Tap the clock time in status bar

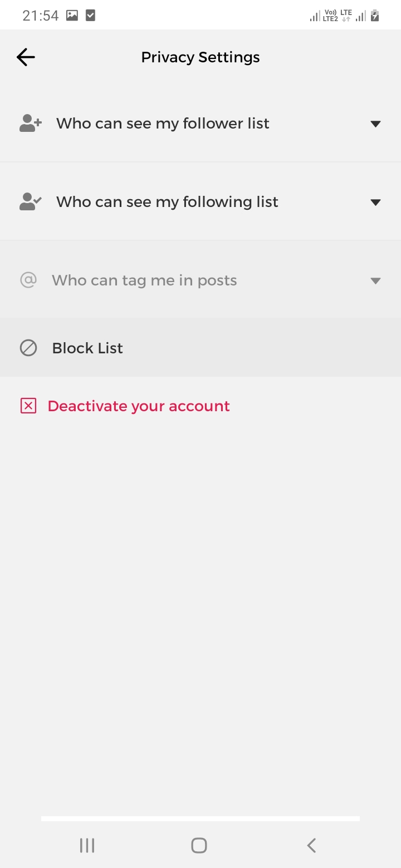tap(40, 16)
